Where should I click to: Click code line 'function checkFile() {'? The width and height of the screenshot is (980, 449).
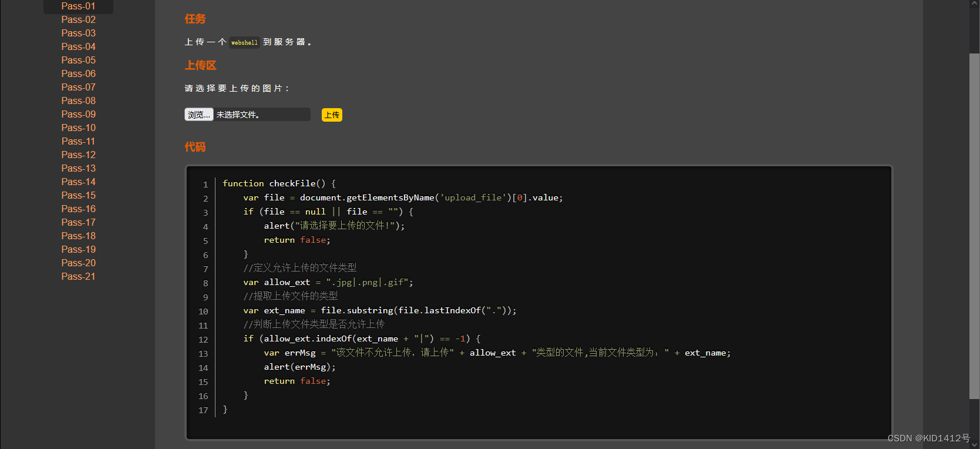coord(279,183)
